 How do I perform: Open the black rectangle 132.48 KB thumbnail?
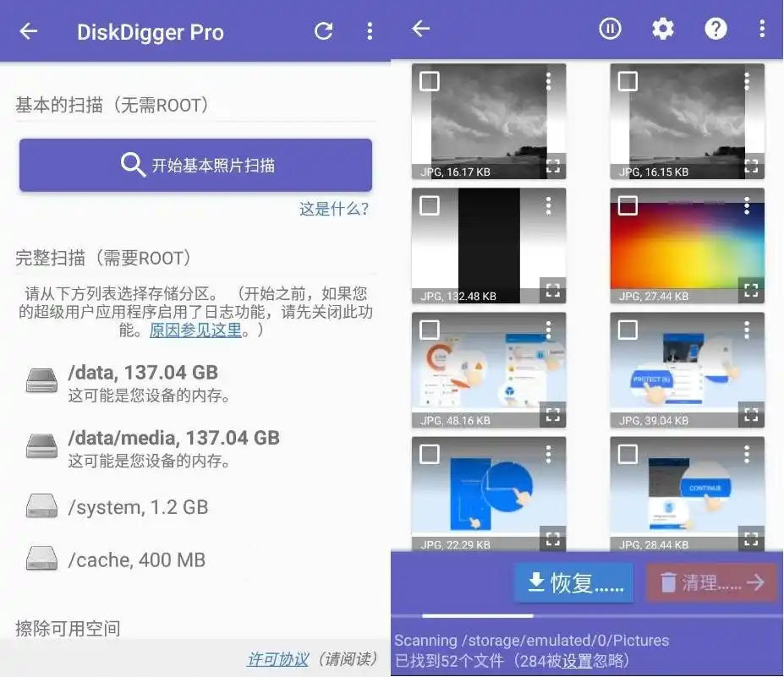(x=489, y=245)
